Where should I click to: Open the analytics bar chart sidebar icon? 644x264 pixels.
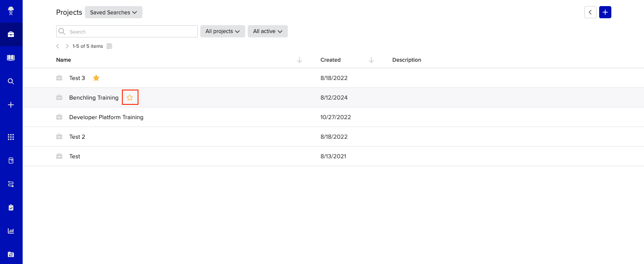[x=11, y=231]
